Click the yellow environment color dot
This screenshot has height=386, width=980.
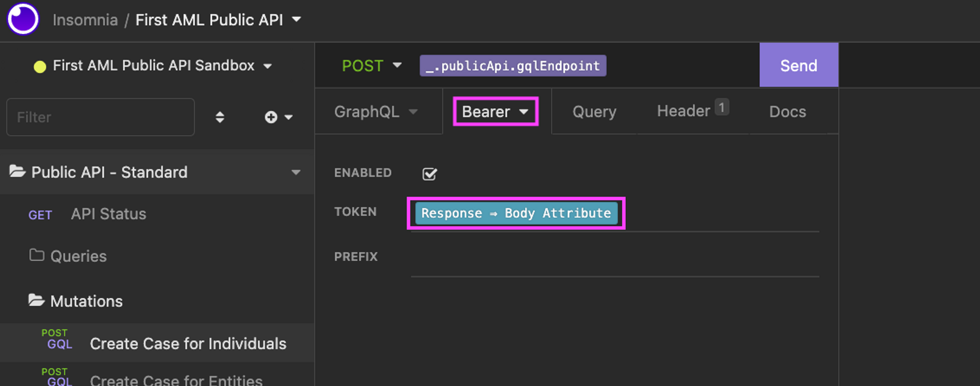click(40, 66)
